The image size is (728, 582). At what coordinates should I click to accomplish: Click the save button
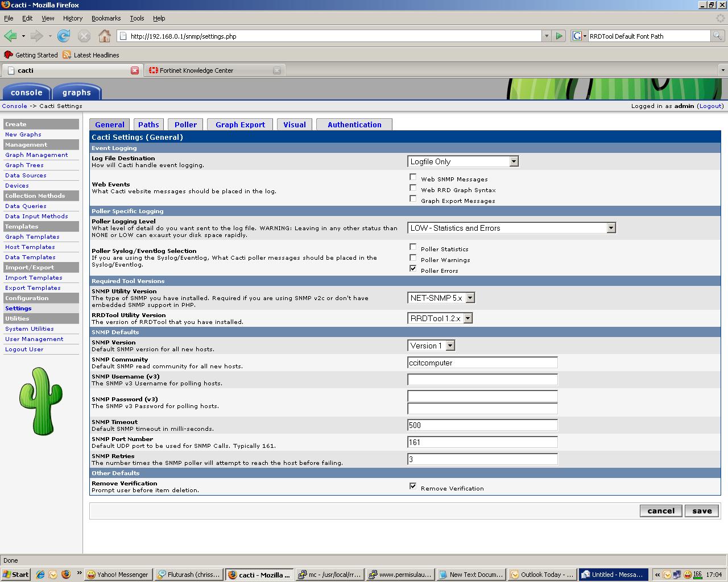tap(702, 511)
